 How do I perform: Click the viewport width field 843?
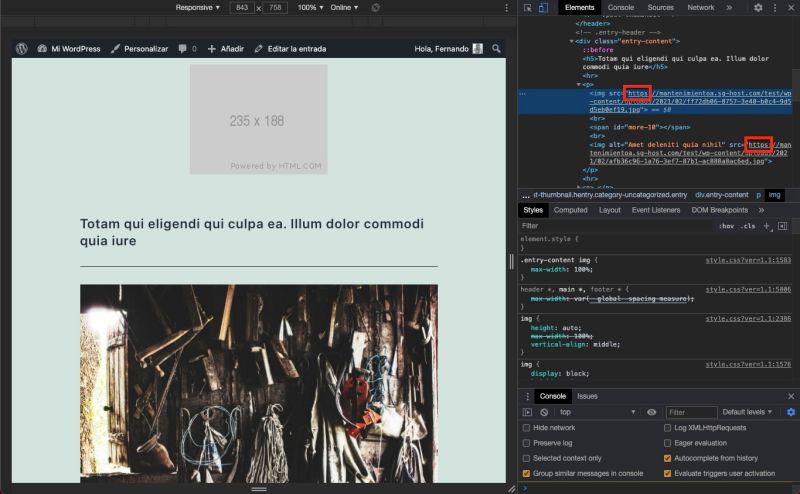pos(242,8)
